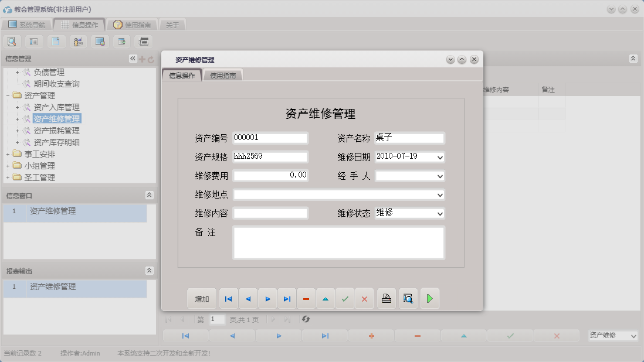Viewport: 644px width, 362px height.
Task: Click the print icon in the dialog
Action: 386,299
